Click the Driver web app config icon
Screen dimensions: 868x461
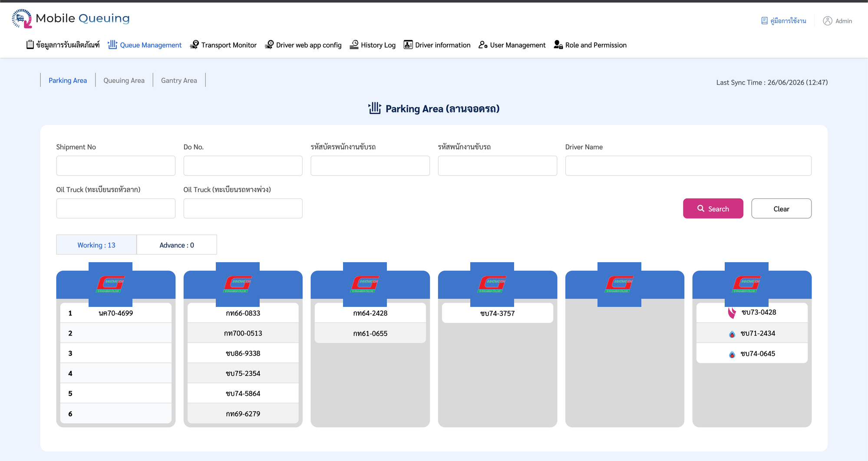point(269,45)
